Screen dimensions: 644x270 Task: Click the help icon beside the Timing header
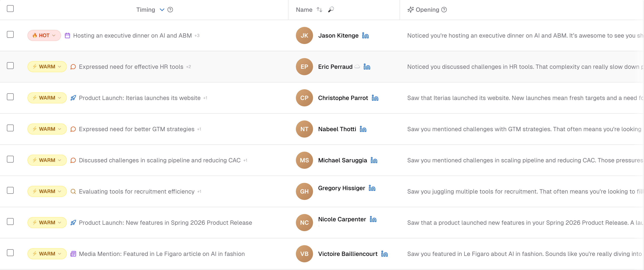(170, 9)
